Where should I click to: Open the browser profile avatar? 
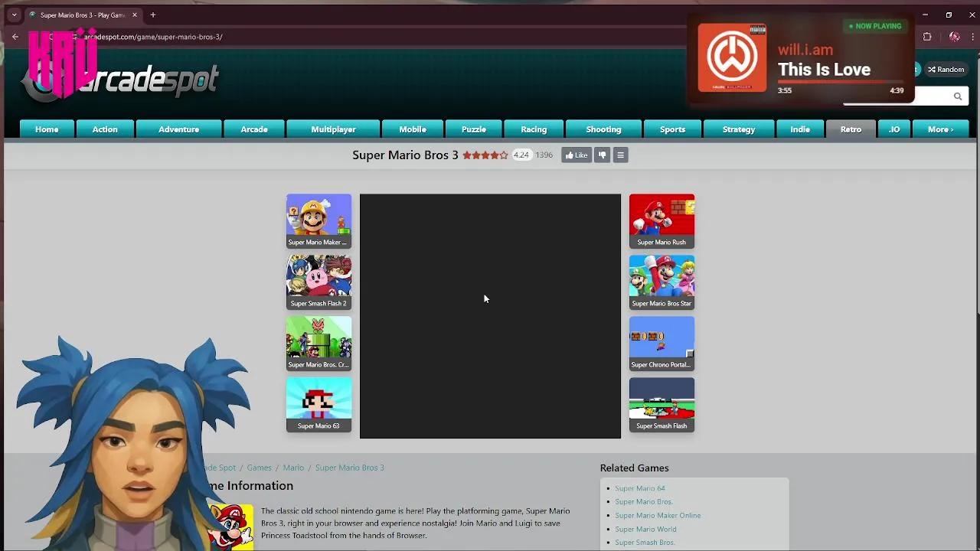[x=954, y=37]
